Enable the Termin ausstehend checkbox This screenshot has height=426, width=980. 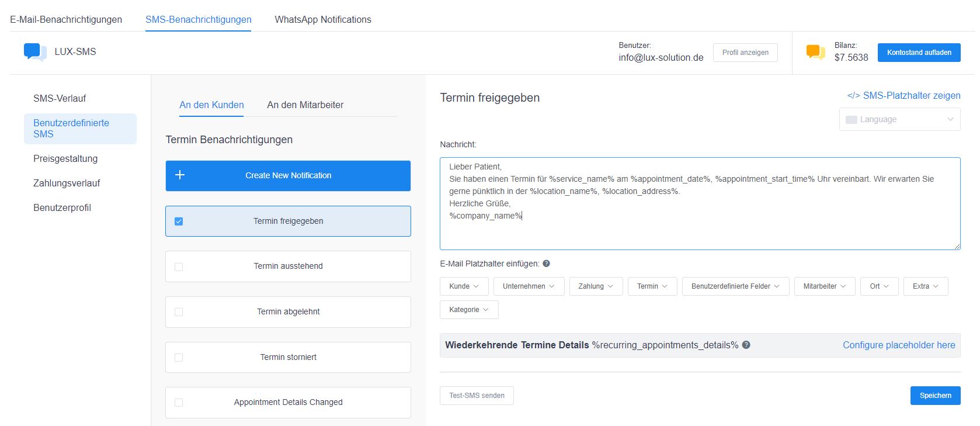coord(179,266)
